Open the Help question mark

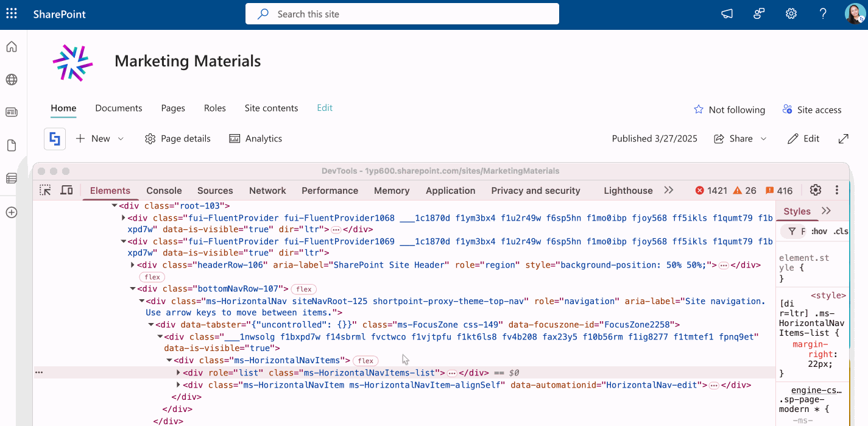click(823, 14)
